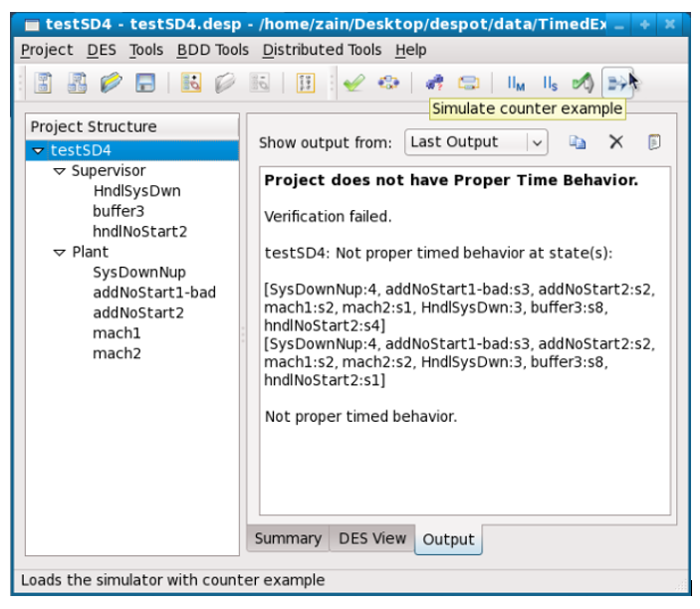Viewport: 700px width, 609px height.
Task: Select addNoStart1-bad in project tree
Action: tap(154, 293)
